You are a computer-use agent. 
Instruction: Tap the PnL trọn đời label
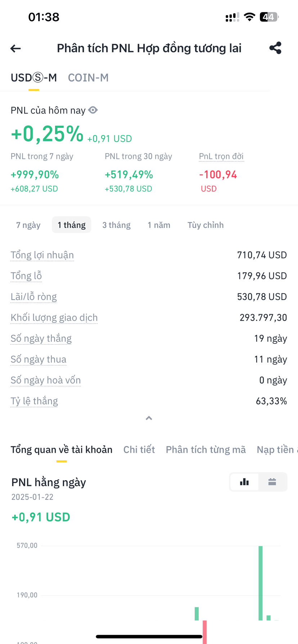(221, 156)
